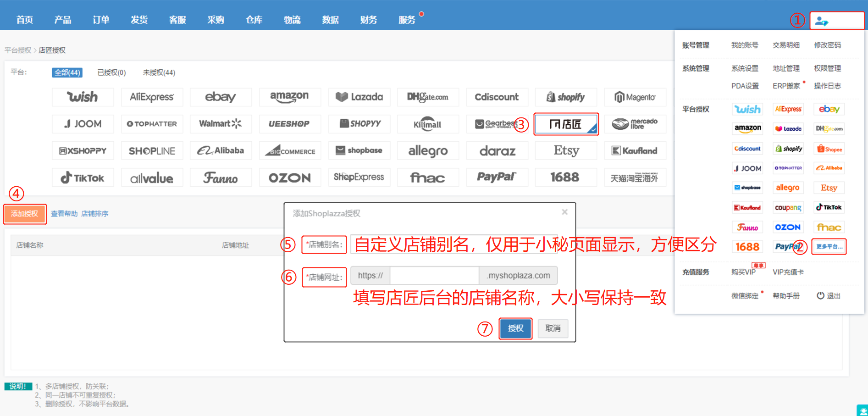Viewport: 868px width, 416px height.
Task: Select the Kilimall platform tile
Action: pos(428,124)
